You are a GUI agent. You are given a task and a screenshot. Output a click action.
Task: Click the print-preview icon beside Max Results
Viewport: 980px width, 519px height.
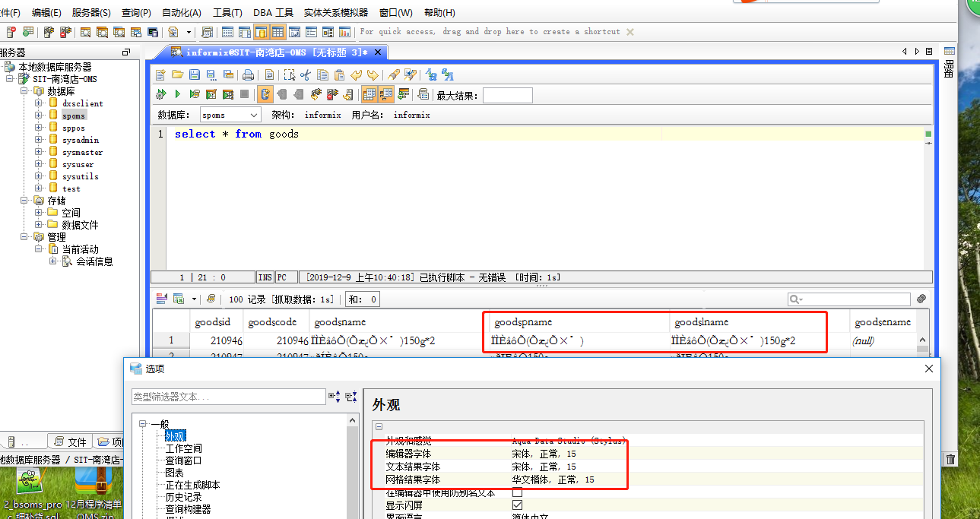423,94
